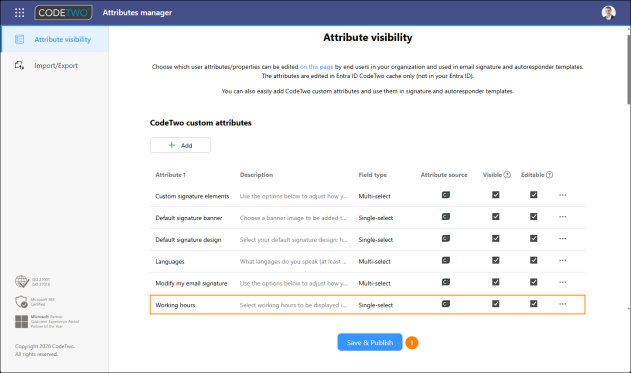Toggle Visible for Custom signature elements

pyautogui.click(x=496, y=195)
